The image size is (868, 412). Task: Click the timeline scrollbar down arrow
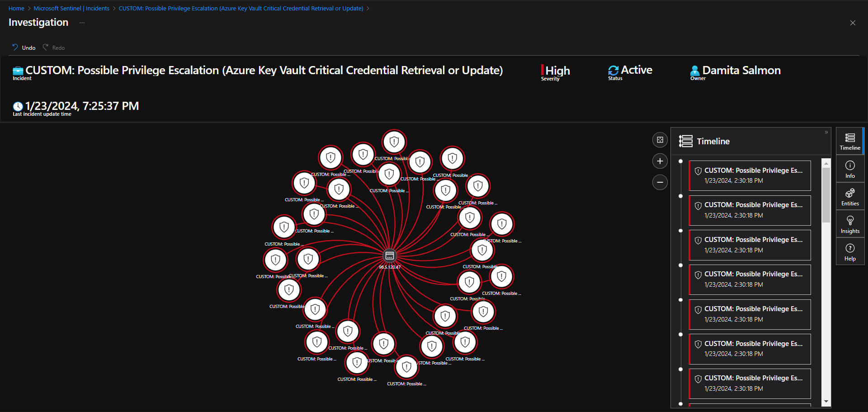[x=826, y=401]
